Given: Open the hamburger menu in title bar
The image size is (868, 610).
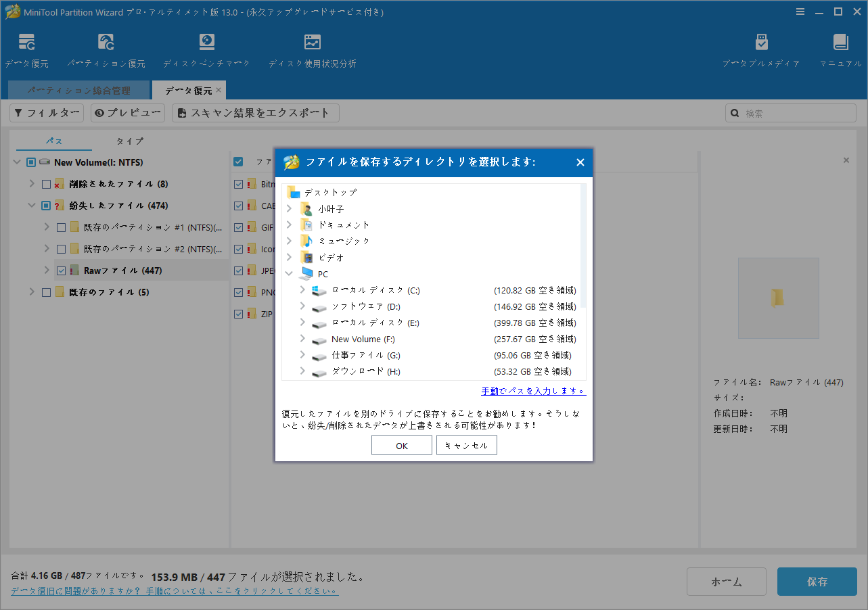Looking at the screenshot, I should tap(800, 11).
